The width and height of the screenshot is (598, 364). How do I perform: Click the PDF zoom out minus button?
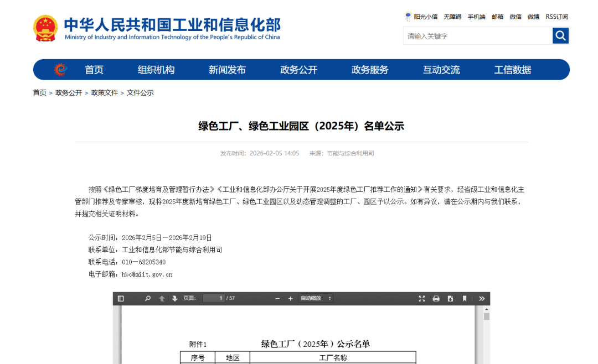(277, 299)
